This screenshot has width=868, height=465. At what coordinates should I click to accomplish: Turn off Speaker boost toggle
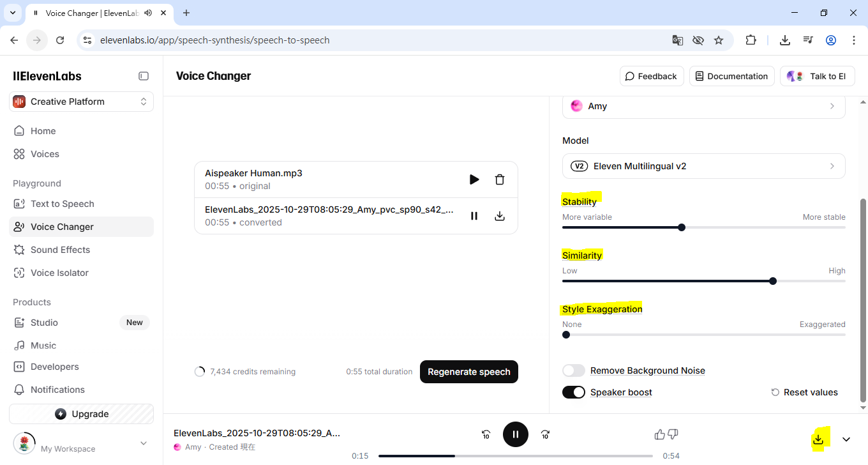[x=573, y=392]
